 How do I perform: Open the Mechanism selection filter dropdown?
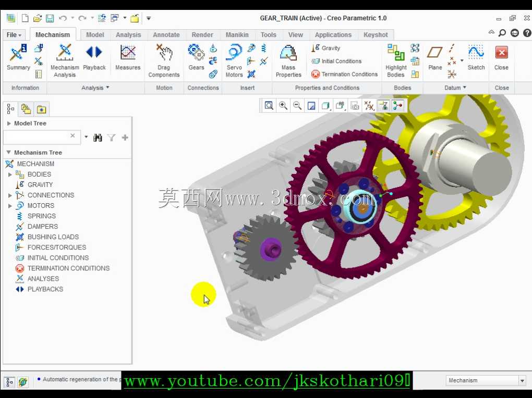[523, 381]
